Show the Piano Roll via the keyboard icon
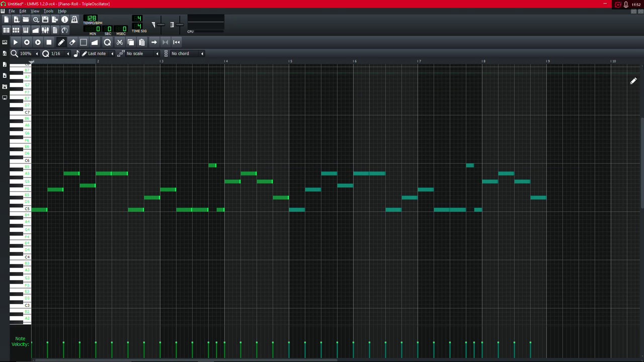The height and width of the screenshot is (362, 644). click(x=26, y=30)
